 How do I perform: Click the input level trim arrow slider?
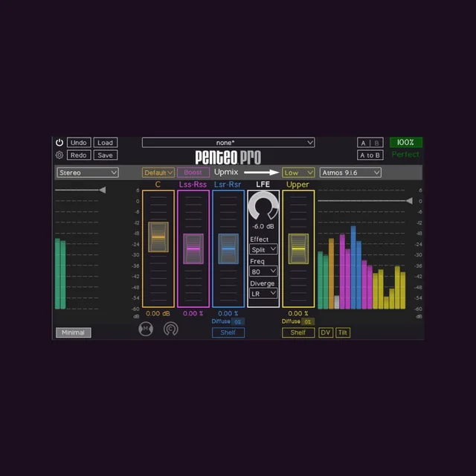103,190
